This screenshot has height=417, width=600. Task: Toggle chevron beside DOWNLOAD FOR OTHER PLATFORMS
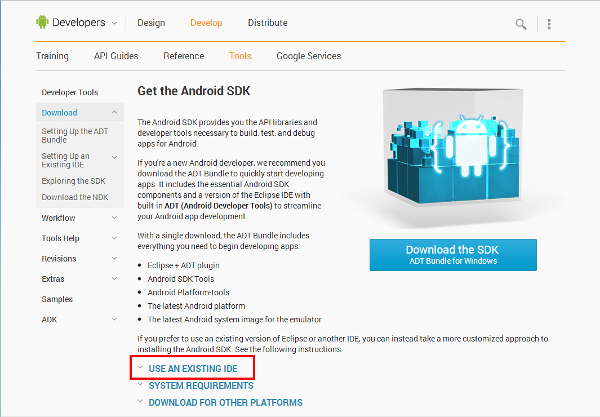point(140,401)
